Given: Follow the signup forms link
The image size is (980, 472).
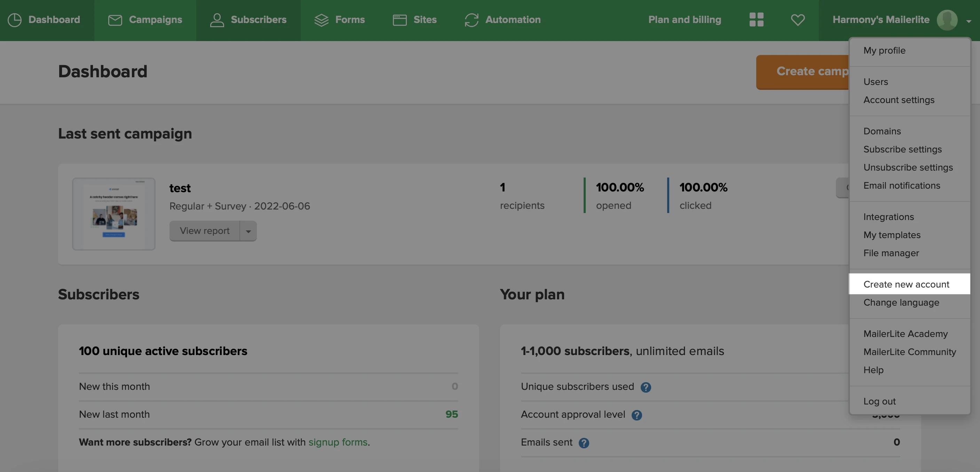Looking at the screenshot, I should pos(338,442).
